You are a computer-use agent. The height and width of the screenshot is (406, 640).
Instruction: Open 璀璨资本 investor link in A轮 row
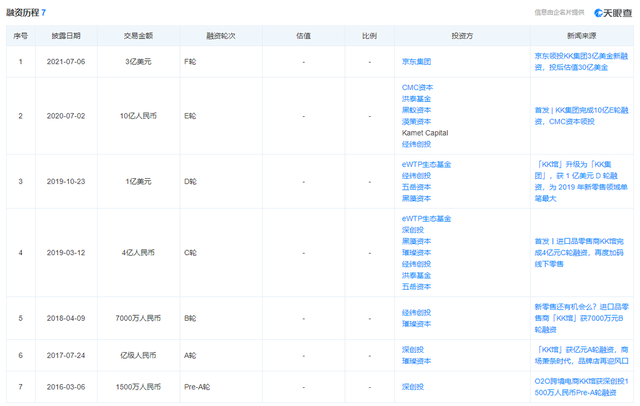416,361
